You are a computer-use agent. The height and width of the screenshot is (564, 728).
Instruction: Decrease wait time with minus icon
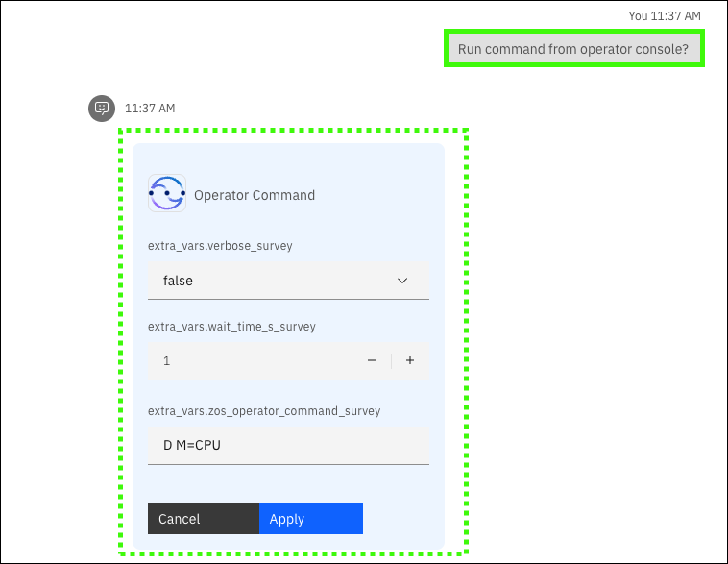tap(372, 361)
